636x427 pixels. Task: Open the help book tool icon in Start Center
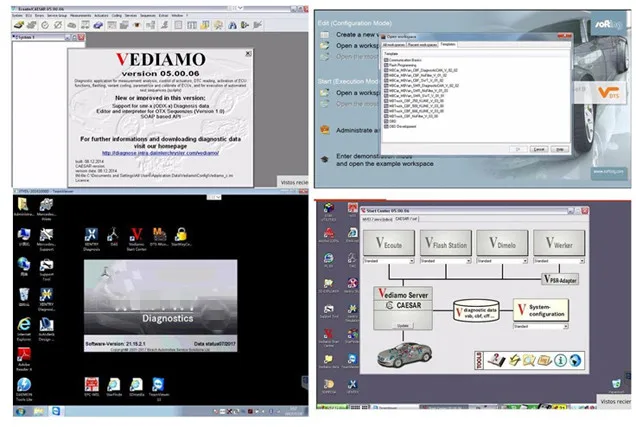pos(496,360)
